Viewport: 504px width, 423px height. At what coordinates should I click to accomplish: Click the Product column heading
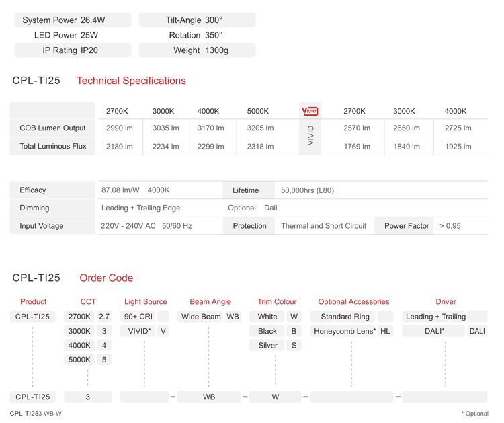pos(33,301)
